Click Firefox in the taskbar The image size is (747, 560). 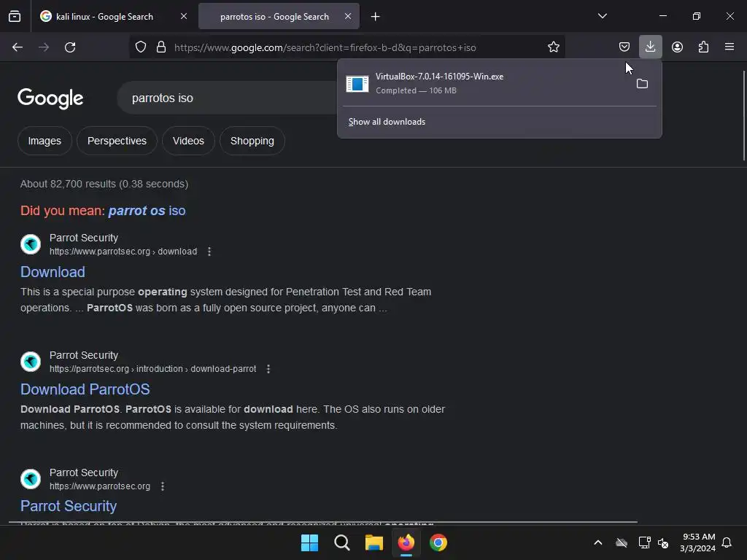[x=406, y=542]
